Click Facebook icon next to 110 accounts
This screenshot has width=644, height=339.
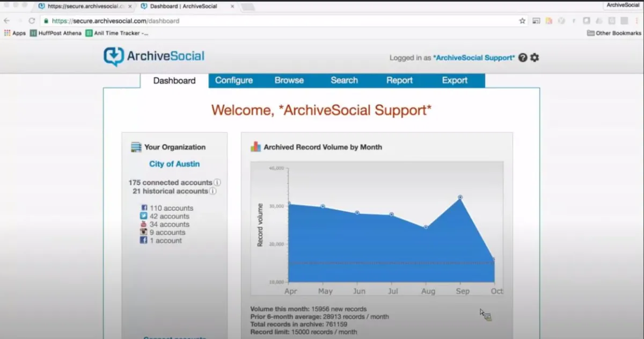point(143,208)
